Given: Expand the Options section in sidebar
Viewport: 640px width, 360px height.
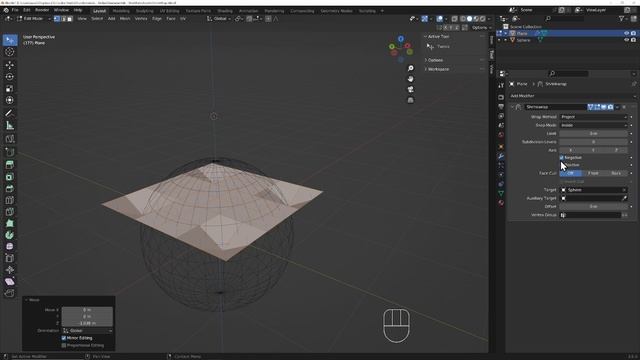Looking at the screenshot, I should click(435, 60).
